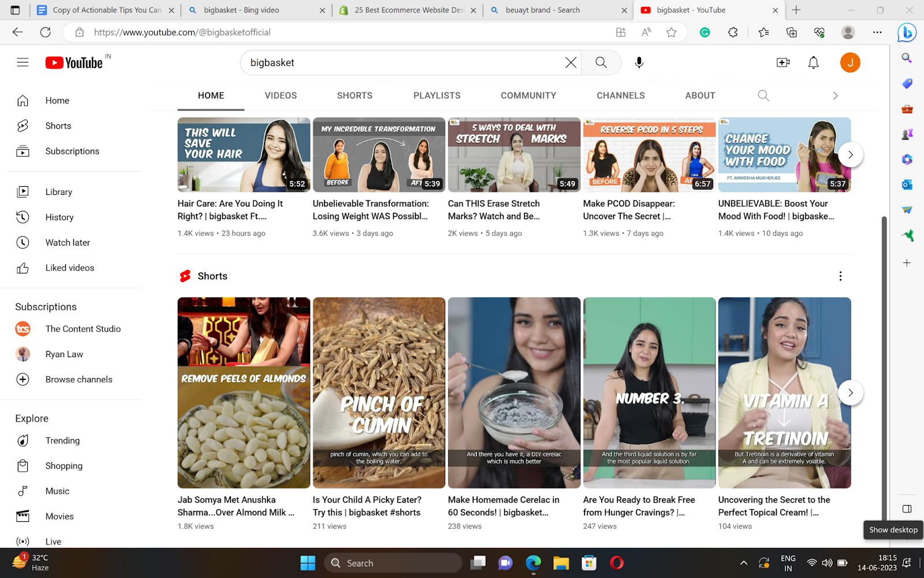Open Remove Peels of Almonds short thumbnail

tap(244, 393)
